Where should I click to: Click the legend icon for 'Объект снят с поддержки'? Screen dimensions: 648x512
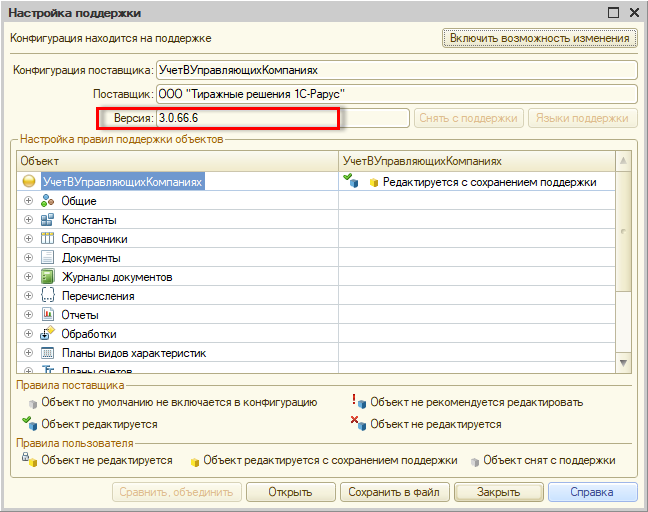tap(475, 462)
